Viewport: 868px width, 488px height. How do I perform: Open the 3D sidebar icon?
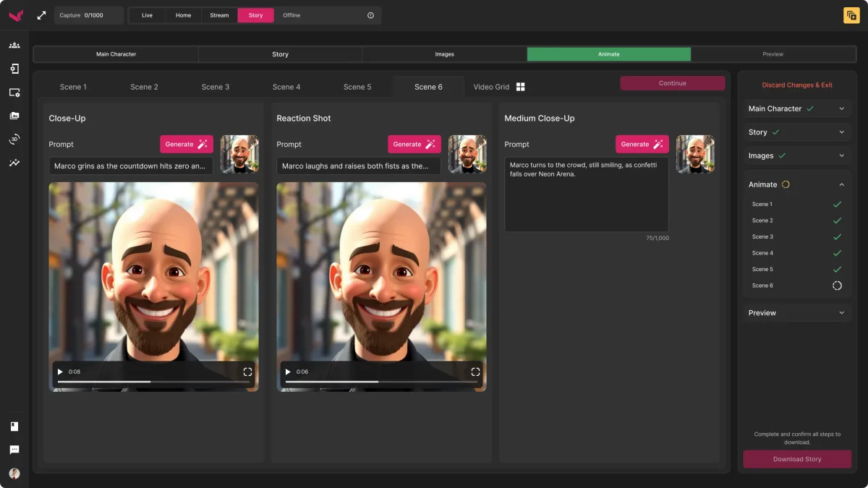[14, 140]
